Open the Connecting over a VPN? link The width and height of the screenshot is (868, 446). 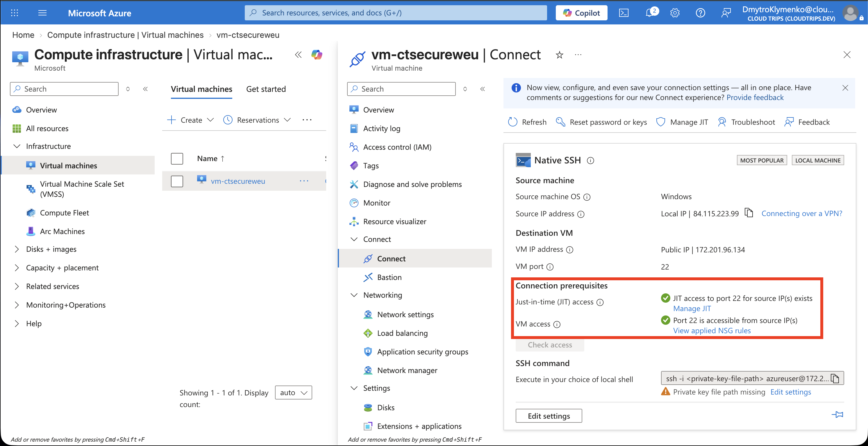(802, 213)
